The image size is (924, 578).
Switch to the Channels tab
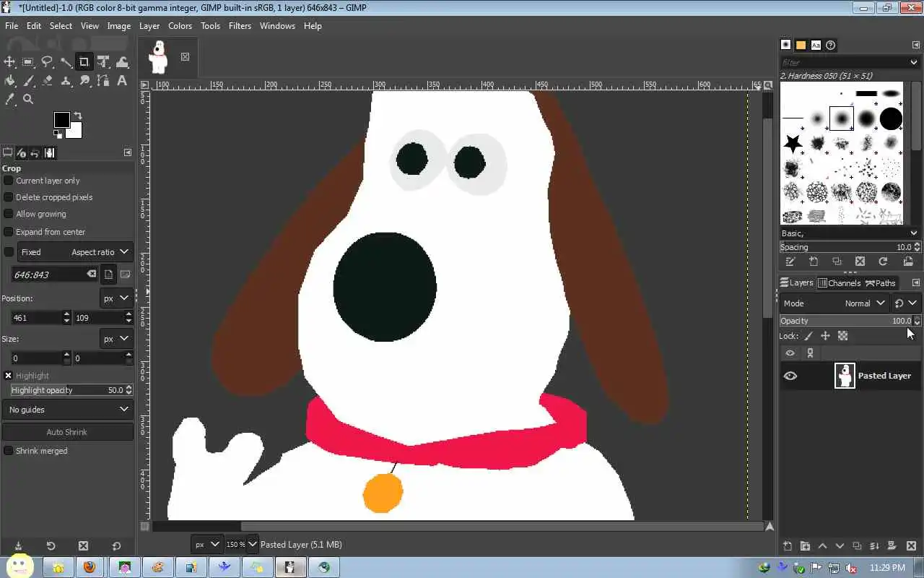tap(839, 283)
